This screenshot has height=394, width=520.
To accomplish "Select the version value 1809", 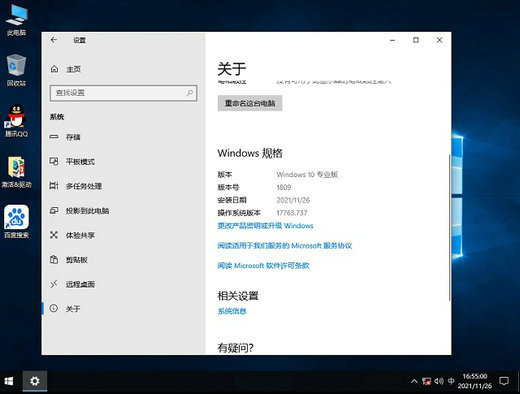I will [x=284, y=187].
